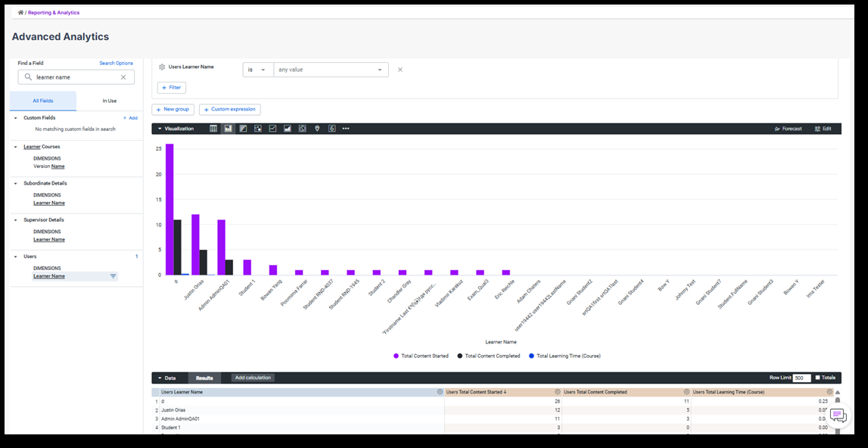Remove the Users Learner Name filter row

click(x=400, y=70)
